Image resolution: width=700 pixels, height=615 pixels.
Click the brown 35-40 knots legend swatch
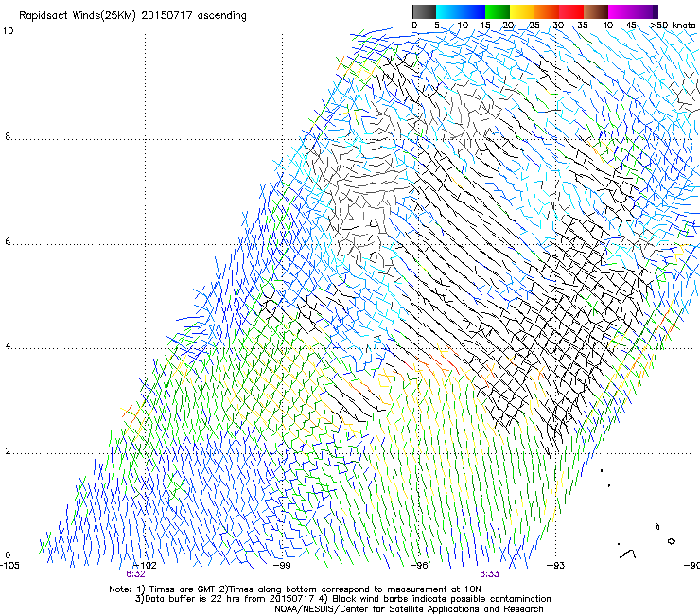pyautogui.click(x=596, y=11)
